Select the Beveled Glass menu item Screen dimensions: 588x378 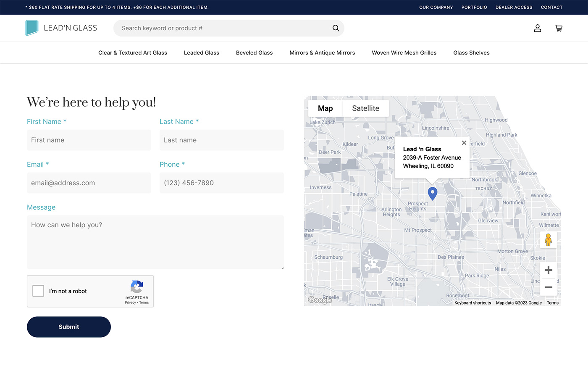(254, 52)
